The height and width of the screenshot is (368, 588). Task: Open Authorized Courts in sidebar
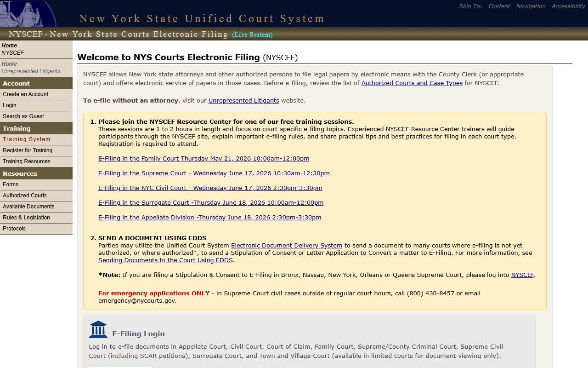tap(36, 195)
